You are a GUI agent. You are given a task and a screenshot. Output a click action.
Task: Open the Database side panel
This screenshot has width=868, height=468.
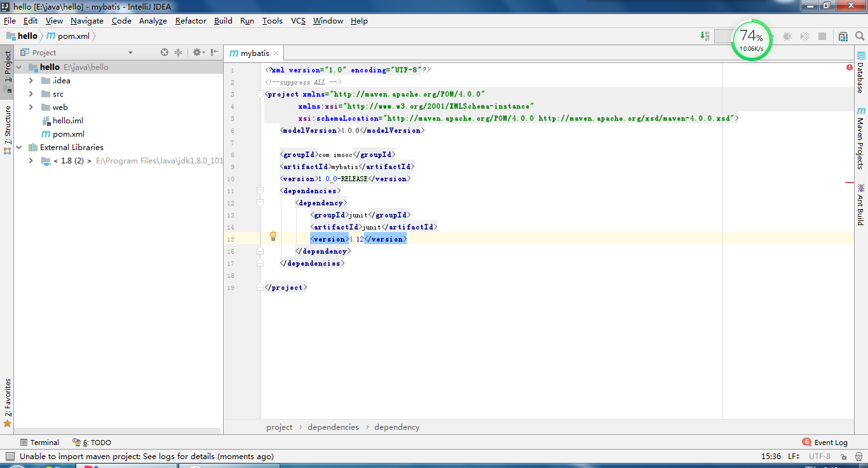pyautogui.click(x=861, y=72)
